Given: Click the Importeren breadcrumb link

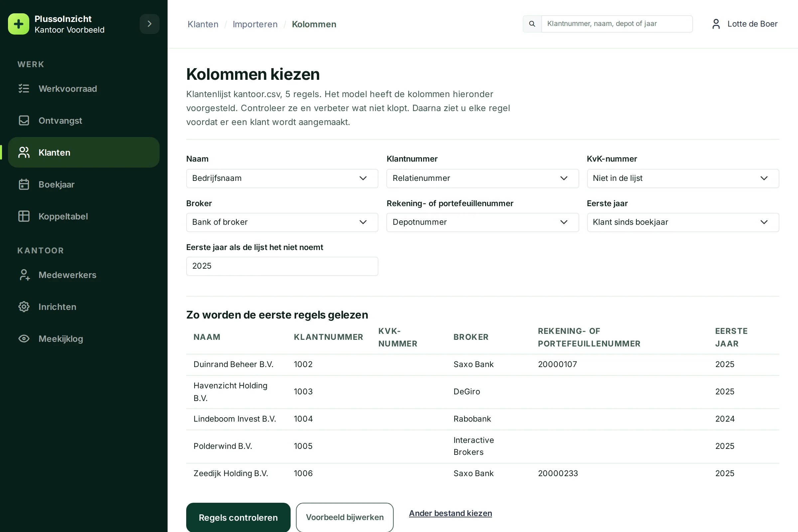Looking at the screenshot, I should 255,24.
